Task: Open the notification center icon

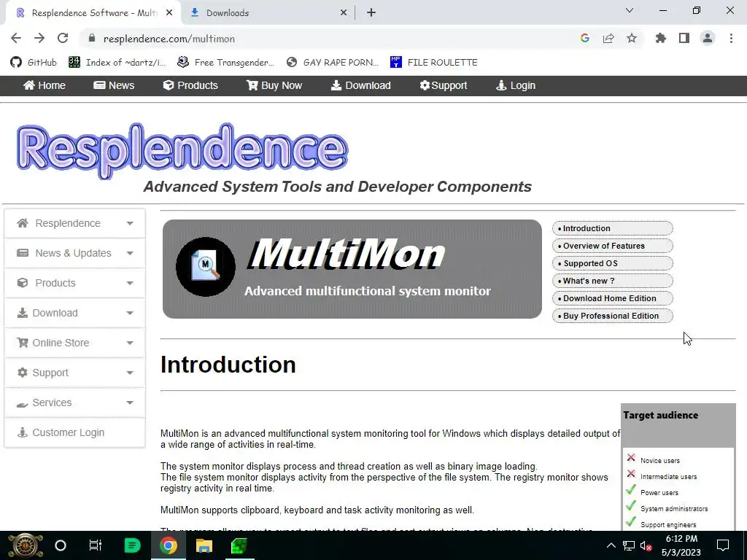Action: (723, 545)
